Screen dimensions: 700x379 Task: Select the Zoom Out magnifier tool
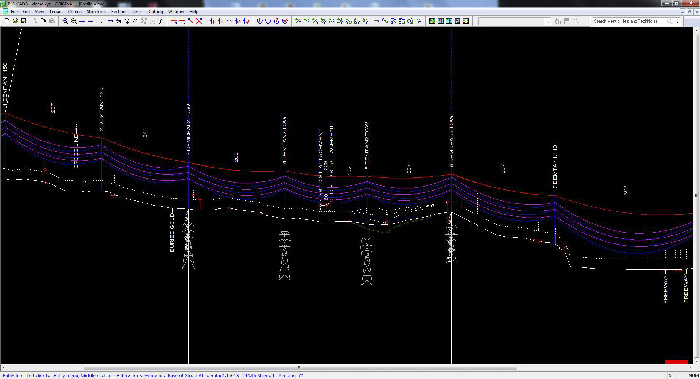point(74,21)
